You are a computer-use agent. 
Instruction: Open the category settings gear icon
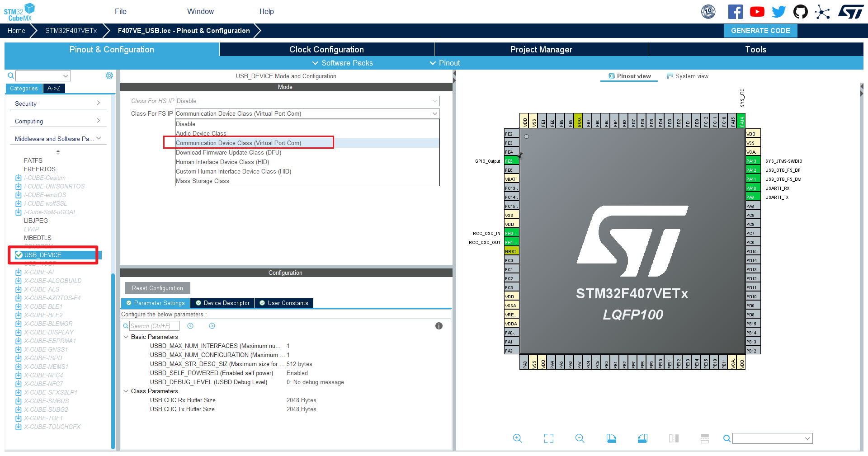pyautogui.click(x=109, y=75)
